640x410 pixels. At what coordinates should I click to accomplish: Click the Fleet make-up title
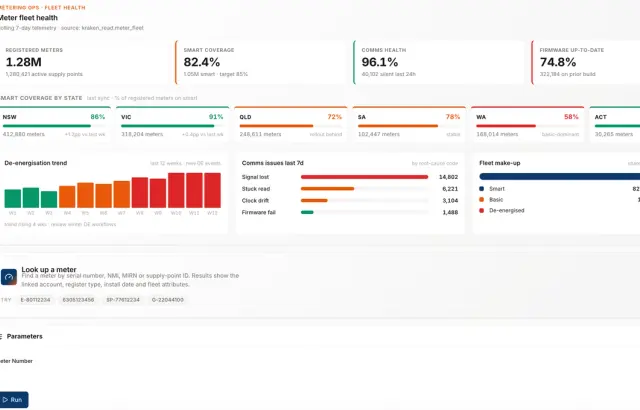coord(500,163)
